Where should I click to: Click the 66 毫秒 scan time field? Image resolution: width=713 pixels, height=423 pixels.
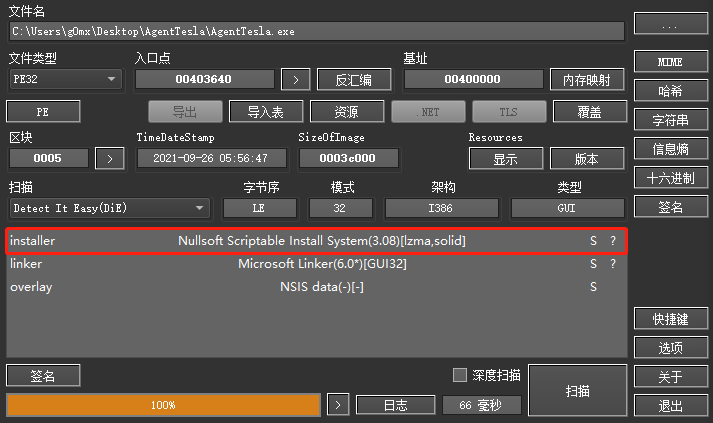(481, 405)
